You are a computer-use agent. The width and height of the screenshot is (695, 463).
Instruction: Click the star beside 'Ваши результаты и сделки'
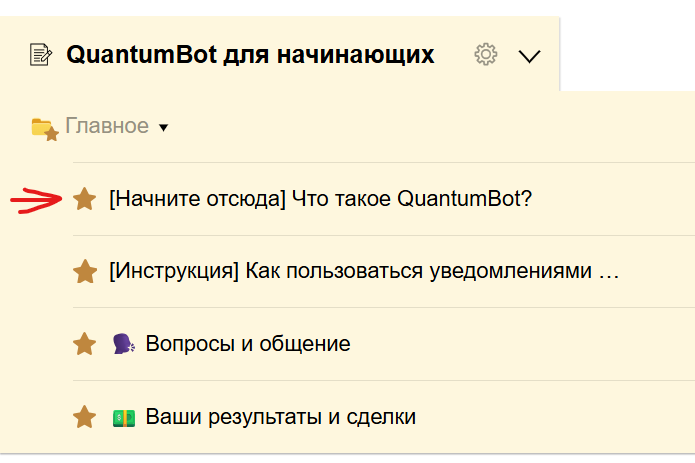(x=85, y=416)
